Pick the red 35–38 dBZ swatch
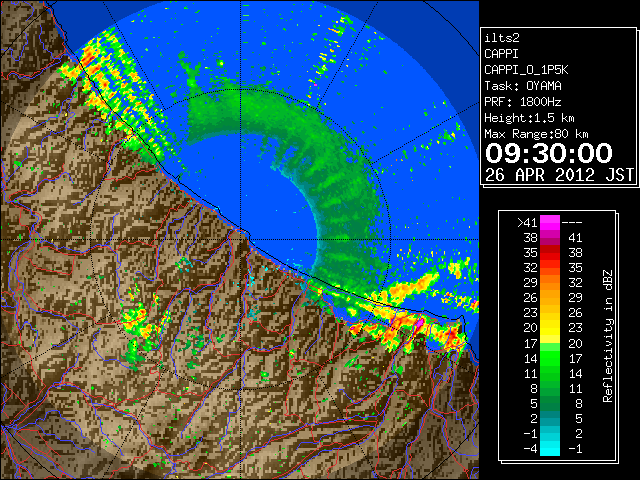Viewport: 640px width, 480px height. click(x=550, y=253)
